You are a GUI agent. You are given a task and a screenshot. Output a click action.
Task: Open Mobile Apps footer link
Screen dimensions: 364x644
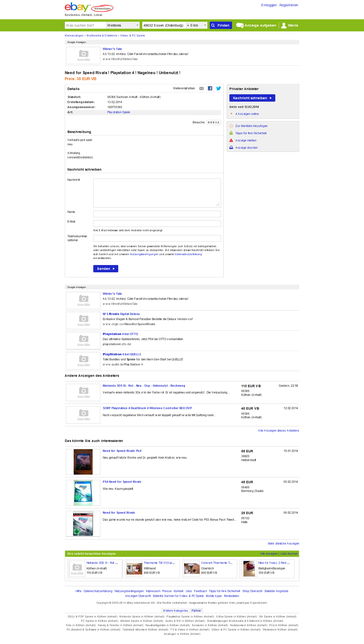point(214,596)
